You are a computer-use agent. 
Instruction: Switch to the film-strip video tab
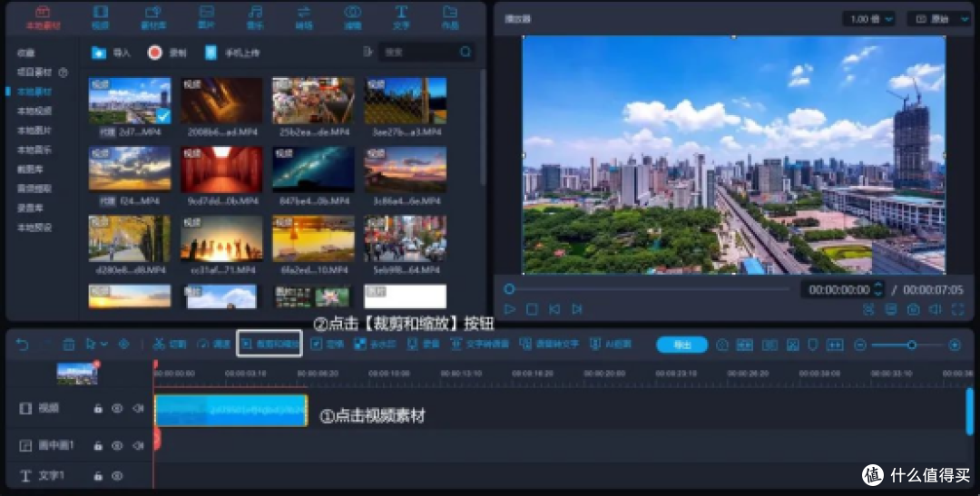pos(100,17)
